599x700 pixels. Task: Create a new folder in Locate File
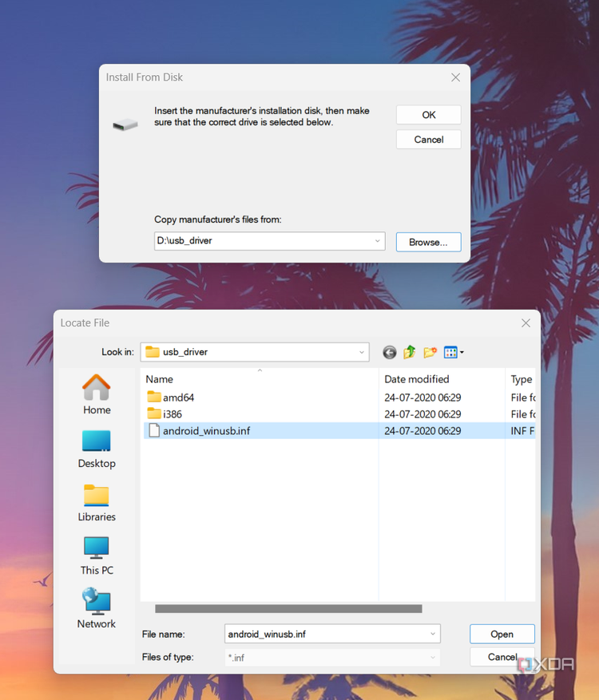(430, 352)
